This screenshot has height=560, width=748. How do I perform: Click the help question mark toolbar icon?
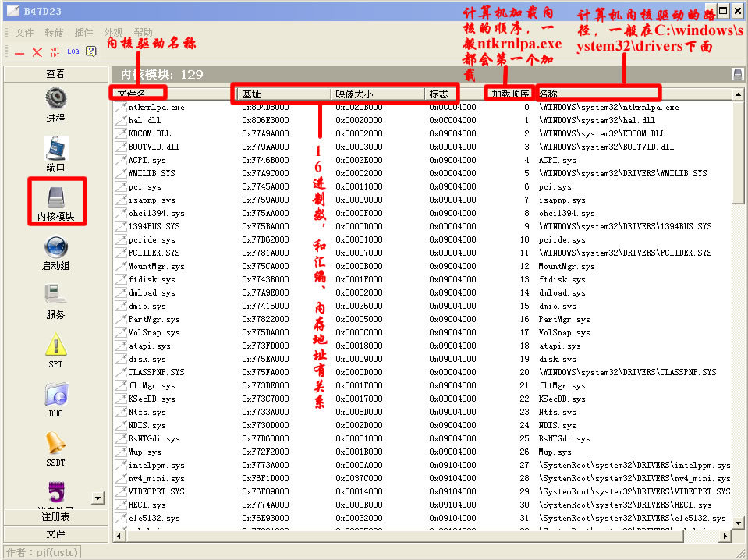pos(90,51)
